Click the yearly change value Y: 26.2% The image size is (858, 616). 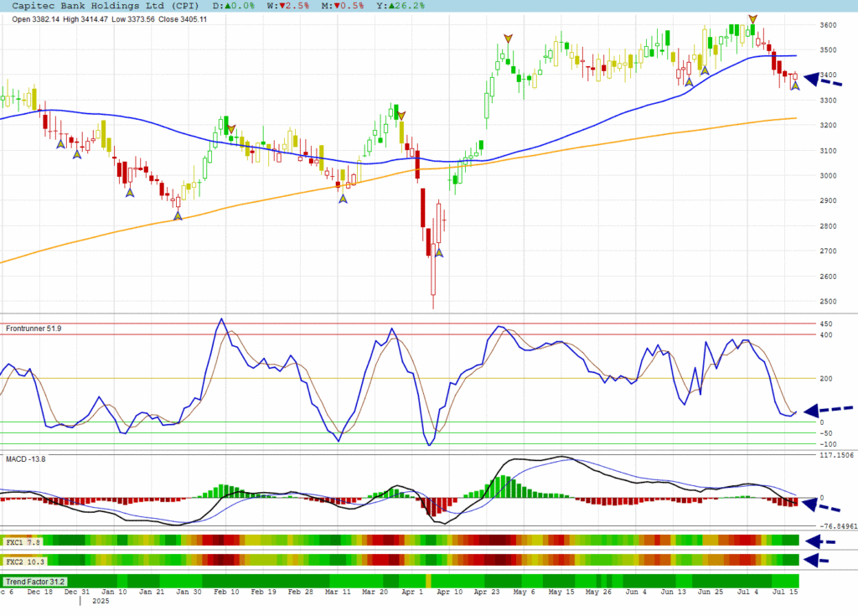399,6
